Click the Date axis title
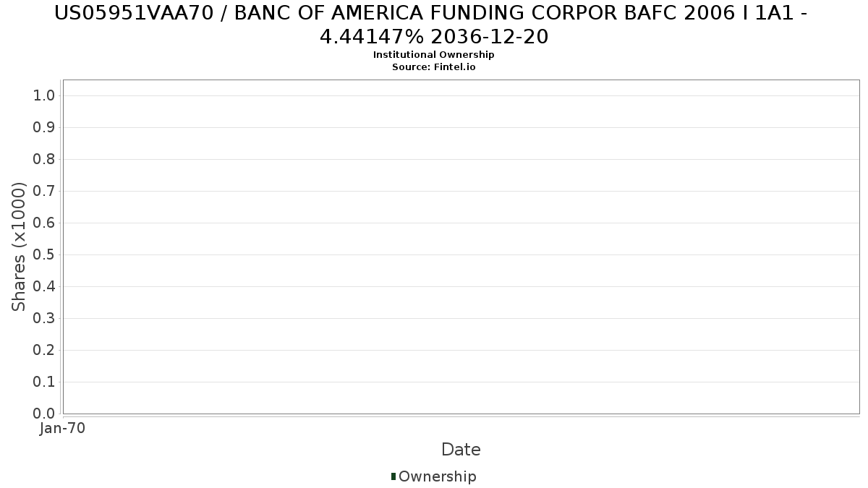 pyautogui.click(x=461, y=450)
